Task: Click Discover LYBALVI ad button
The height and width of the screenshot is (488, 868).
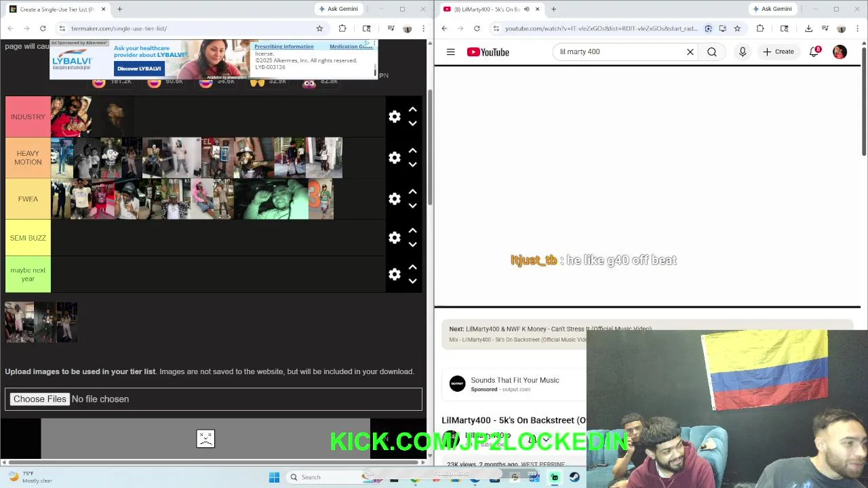Action: pyautogui.click(x=139, y=68)
